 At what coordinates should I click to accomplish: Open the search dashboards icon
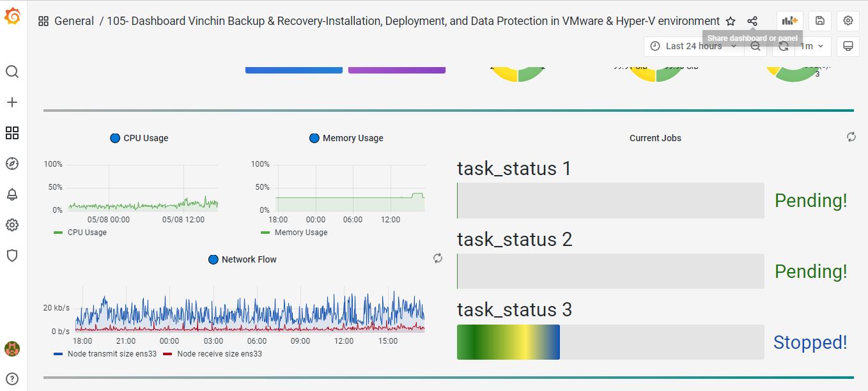(12, 72)
